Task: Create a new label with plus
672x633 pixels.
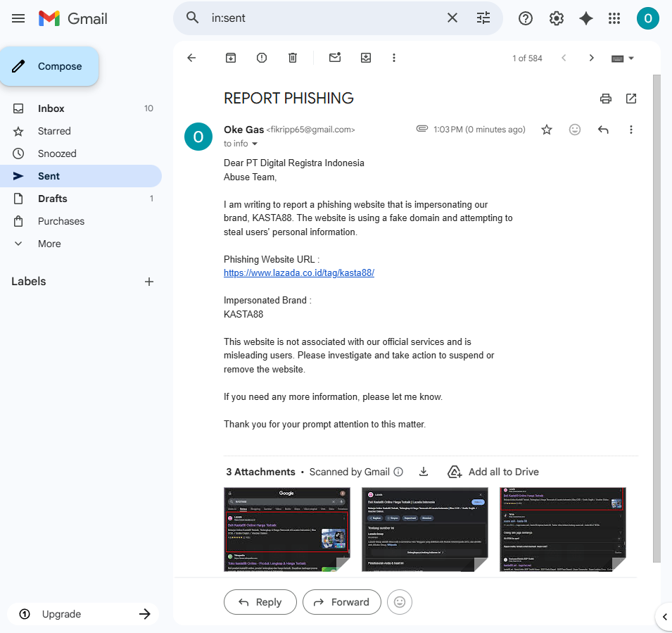Action: [x=148, y=282]
